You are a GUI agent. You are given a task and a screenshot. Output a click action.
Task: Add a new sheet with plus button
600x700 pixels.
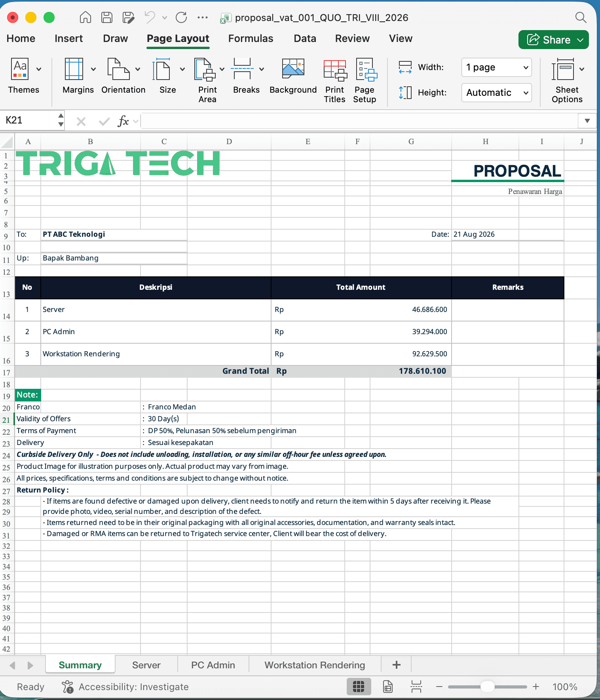tap(397, 665)
